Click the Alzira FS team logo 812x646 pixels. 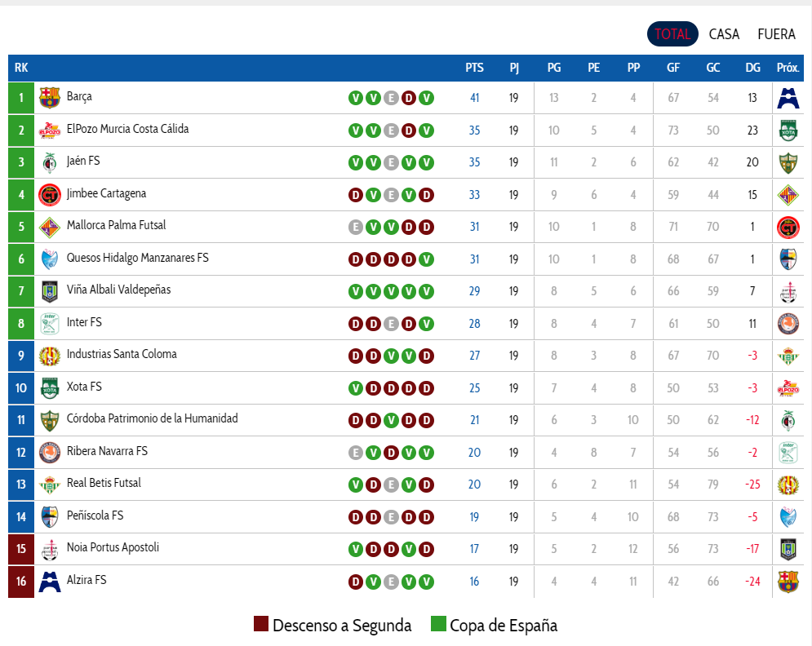[x=50, y=582]
